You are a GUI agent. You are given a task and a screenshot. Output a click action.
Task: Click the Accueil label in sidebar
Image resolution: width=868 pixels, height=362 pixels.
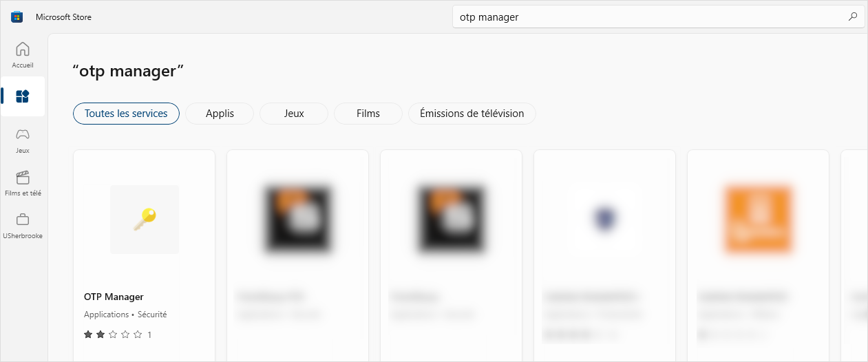coord(23,65)
